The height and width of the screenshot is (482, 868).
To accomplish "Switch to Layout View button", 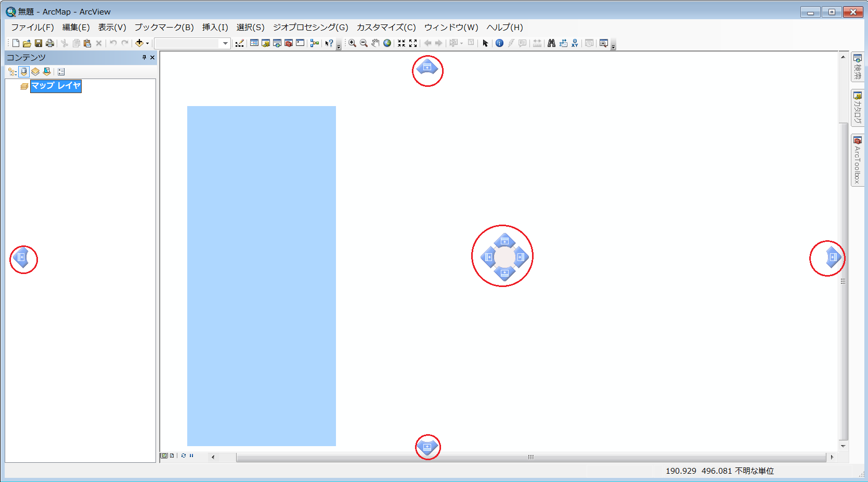I will pyautogui.click(x=172, y=455).
